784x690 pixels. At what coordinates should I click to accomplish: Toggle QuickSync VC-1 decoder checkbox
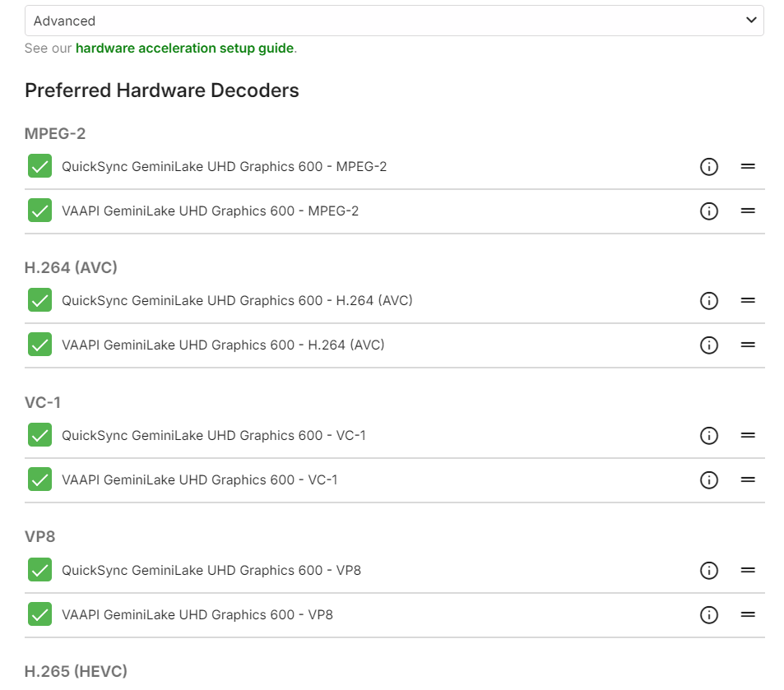tap(39, 435)
